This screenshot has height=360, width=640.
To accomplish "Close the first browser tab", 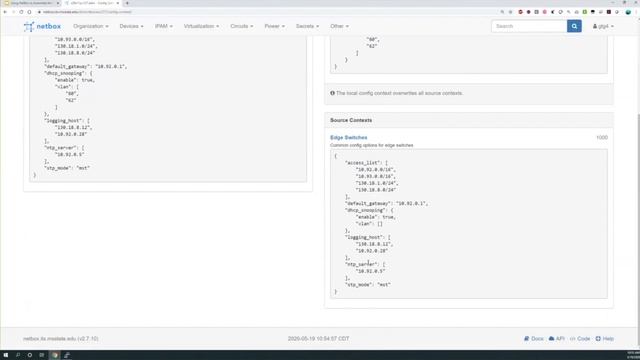I will click(x=58, y=3).
